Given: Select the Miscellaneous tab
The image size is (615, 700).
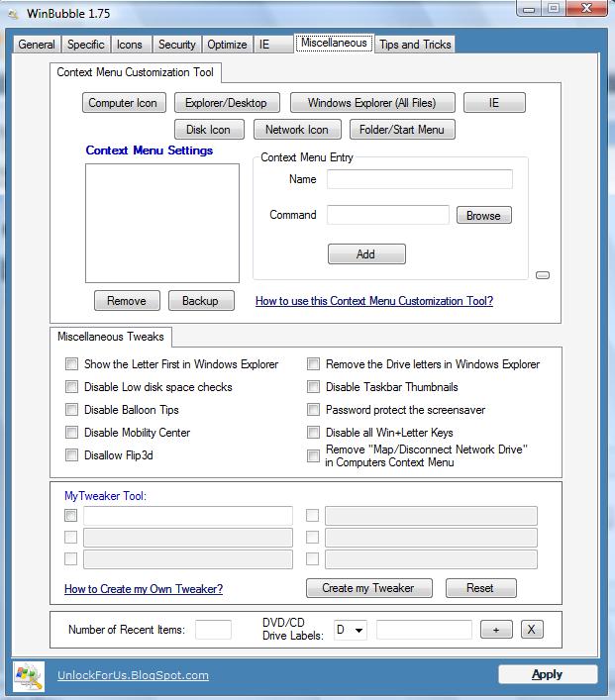Looking at the screenshot, I should pyautogui.click(x=334, y=44).
